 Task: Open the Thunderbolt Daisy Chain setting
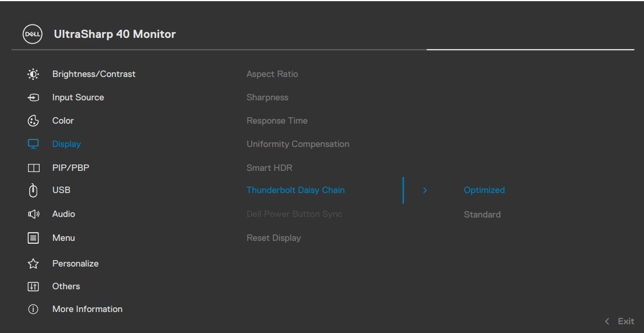(x=295, y=190)
